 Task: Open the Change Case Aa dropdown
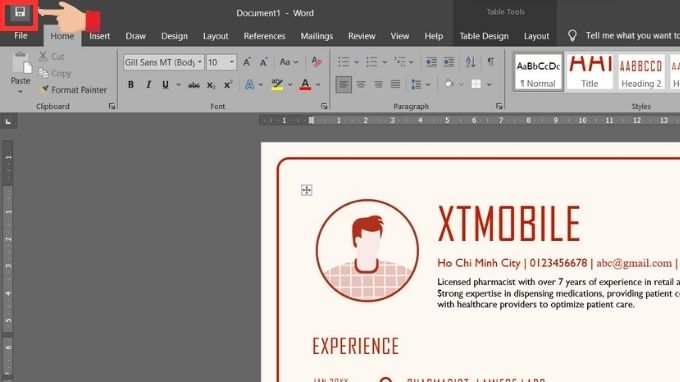[x=288, y=62]
